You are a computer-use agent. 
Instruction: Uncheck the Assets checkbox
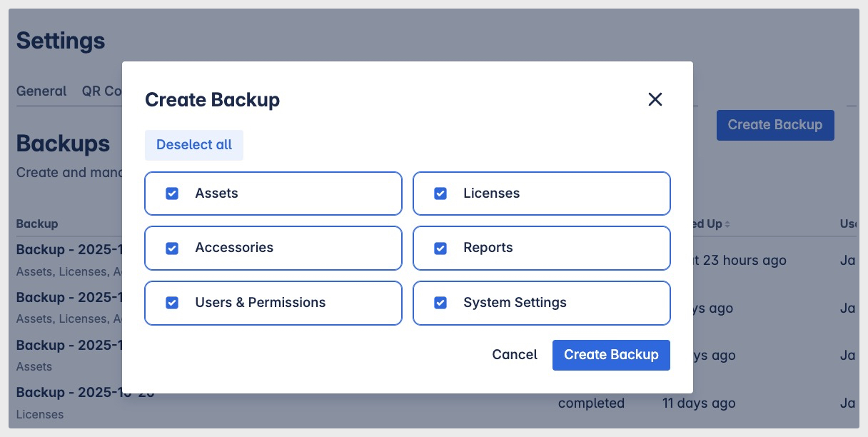click(x=172, y=194)
